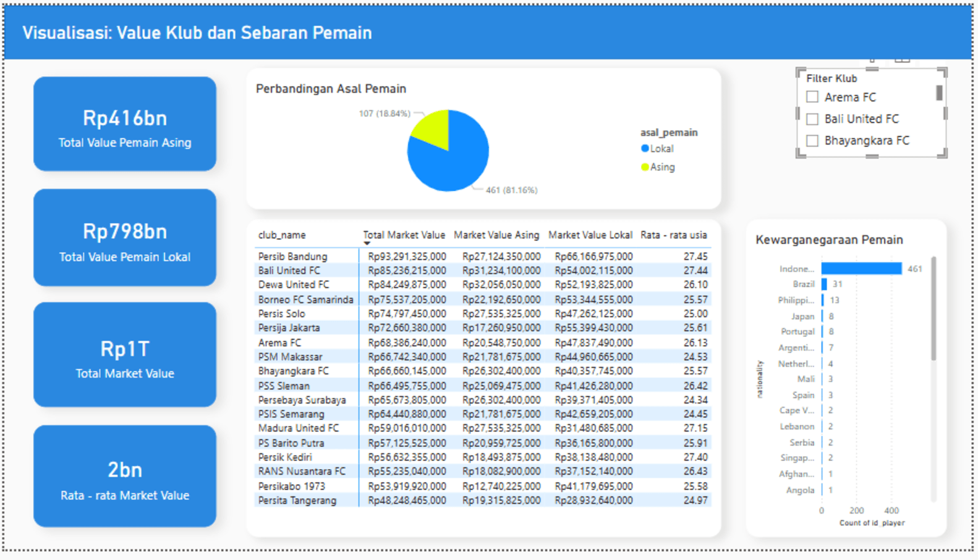This screenshot has height=560, width=978.
Task: Click the blue Lokal legend swatch
Action: 645,148
